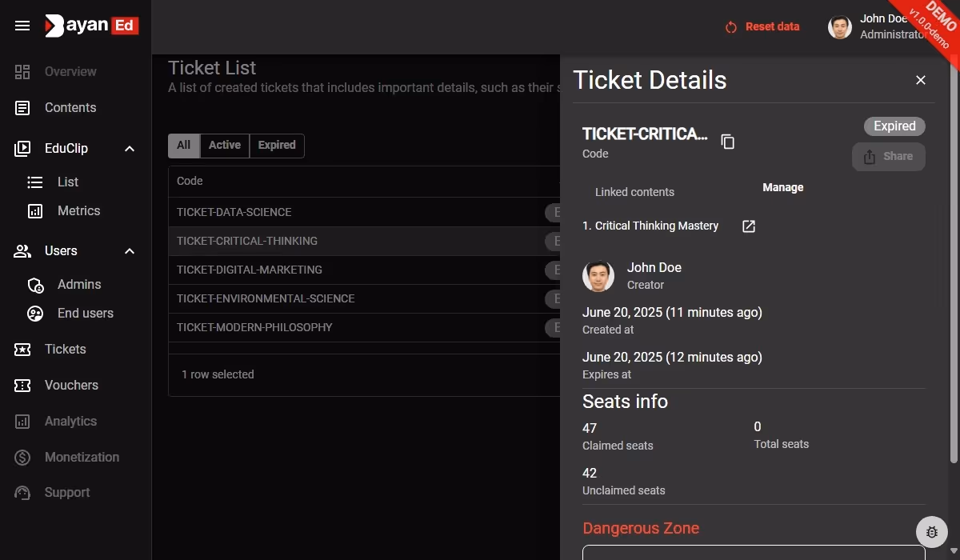
Task: Open the hamburger navigation menu
Action: (x=22, y=25)
